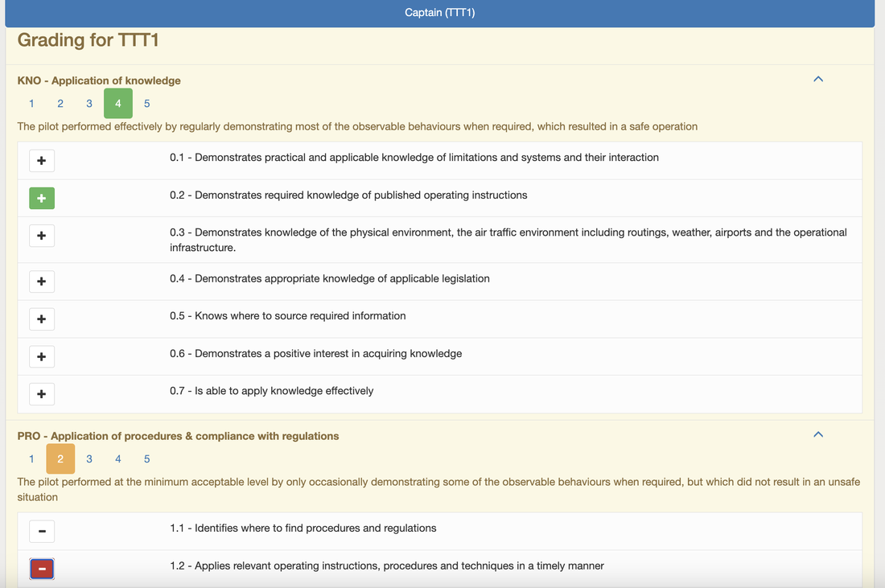Screen dimensions: 885x588
Task: Add plus to 0.6 positive interest row
Action: pos(42,356)
